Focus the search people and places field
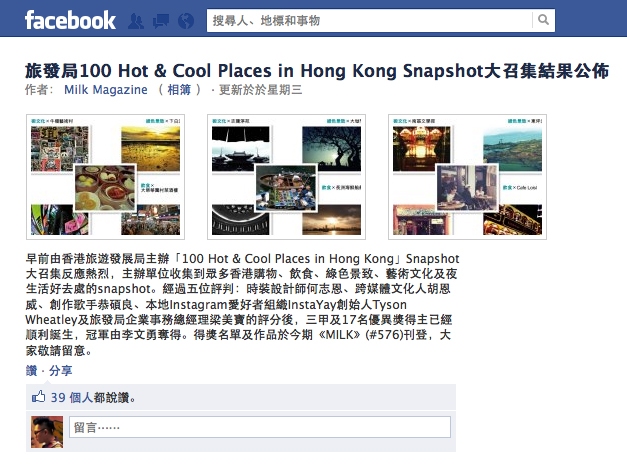 369,20
